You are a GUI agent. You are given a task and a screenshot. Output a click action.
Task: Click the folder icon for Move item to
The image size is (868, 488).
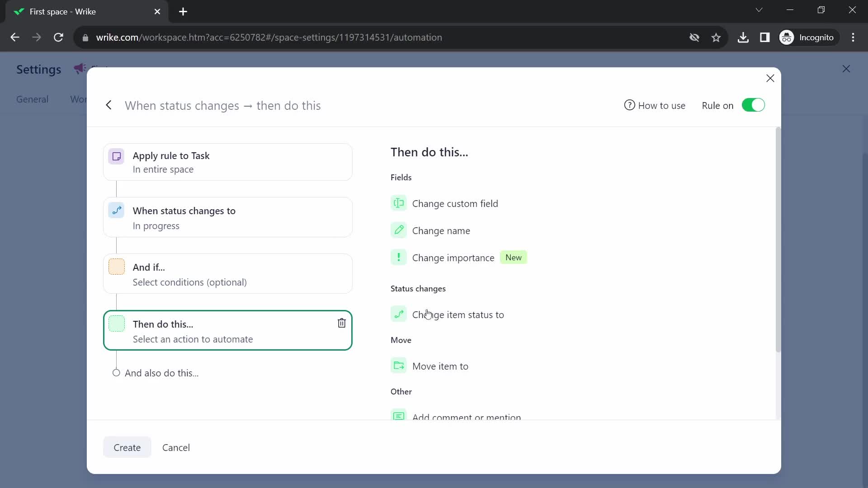pos(399,366)
